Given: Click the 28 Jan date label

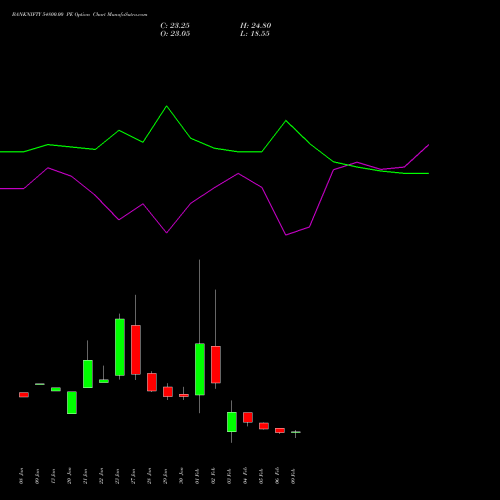Looking at the screenshot, I should pos(150,476).
